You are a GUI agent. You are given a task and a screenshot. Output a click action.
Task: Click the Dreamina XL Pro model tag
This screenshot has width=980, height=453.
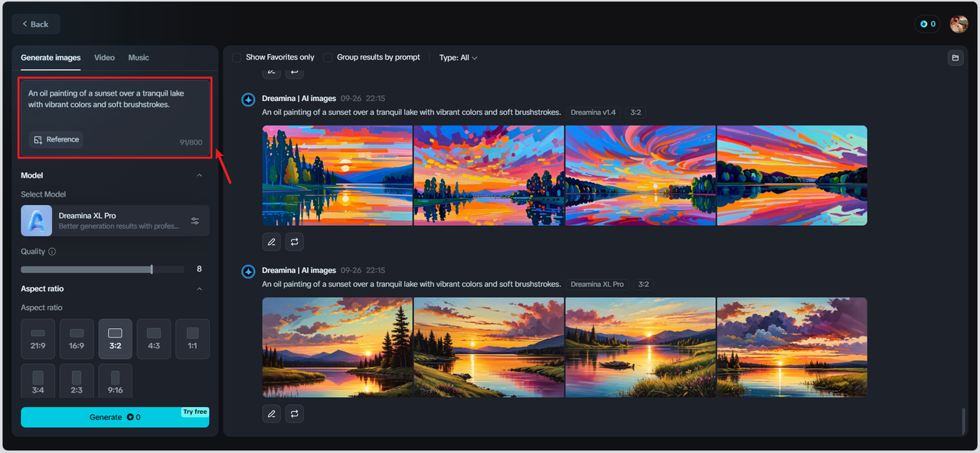(x=596, y=285)
